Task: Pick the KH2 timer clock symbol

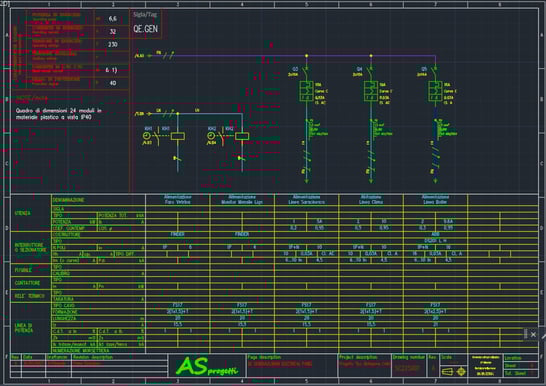Action: pos(211,136)
